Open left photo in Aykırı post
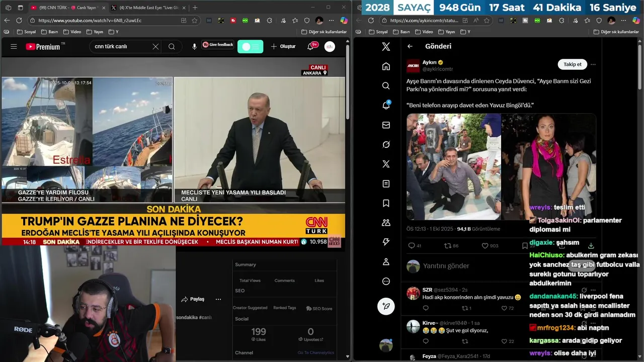The width and height of the screenshot is (644, 362). pyautogui.click(x=453, y=166)
